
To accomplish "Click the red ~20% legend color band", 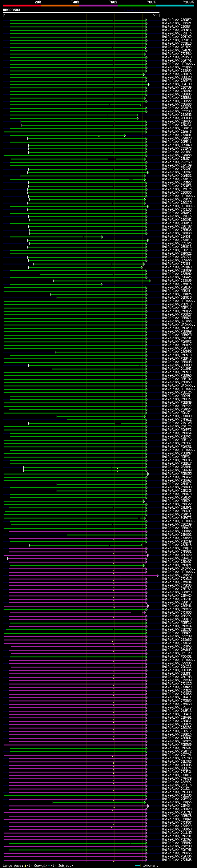I will pos(22,6).
